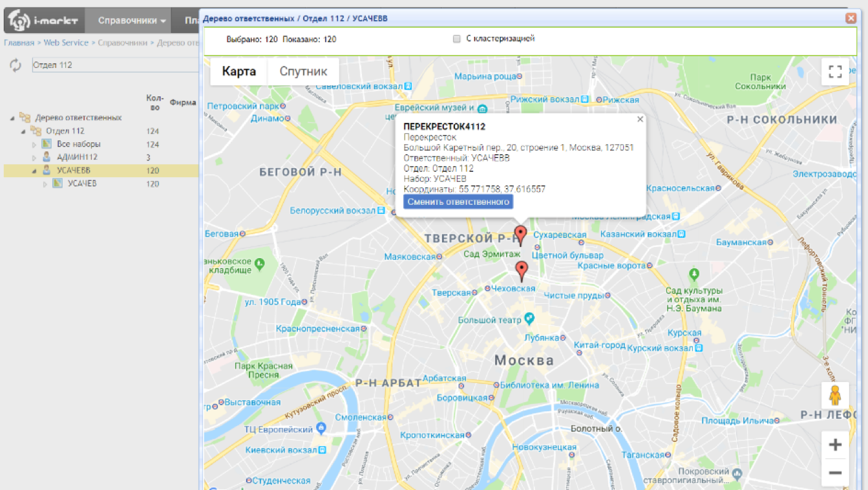Image resolution: width=868 pixels, height=490 pixels.
Task: Click the Бауманская metro station icon
Action: 770,242
